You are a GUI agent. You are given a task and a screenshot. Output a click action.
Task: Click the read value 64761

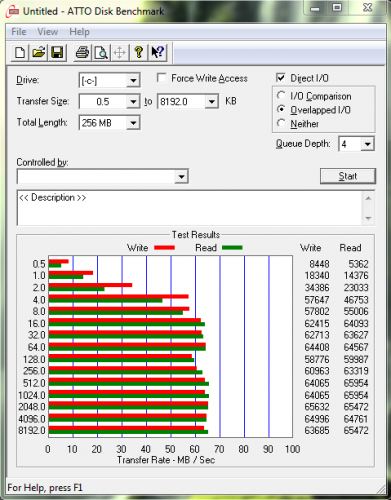pyautogui.click(x=356, y=419)
